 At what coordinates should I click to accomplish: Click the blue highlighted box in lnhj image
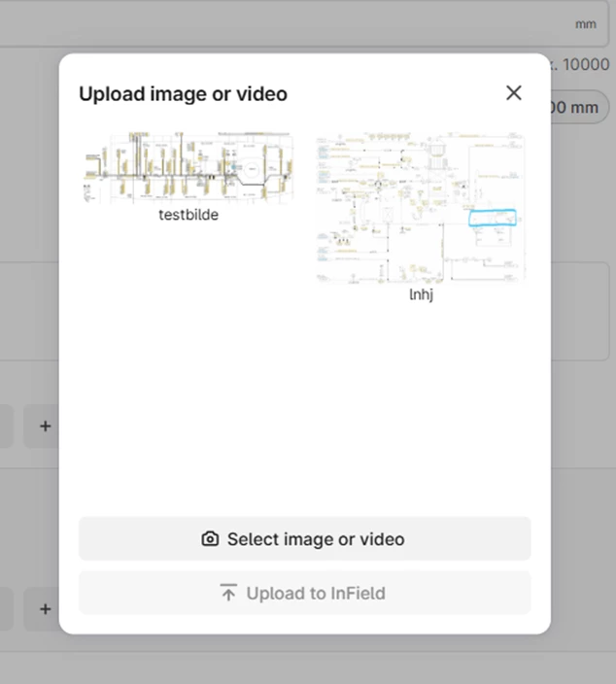coord(493,219)
